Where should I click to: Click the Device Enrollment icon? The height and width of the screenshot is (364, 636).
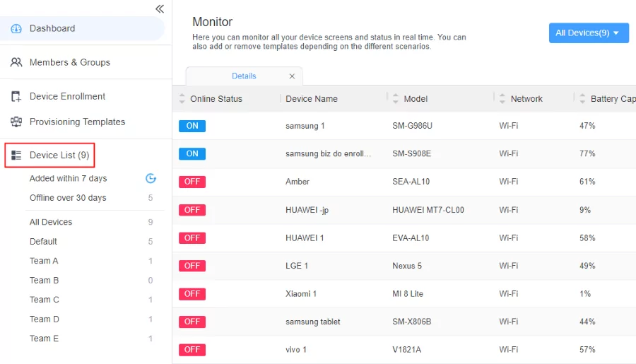click(16, 97)
